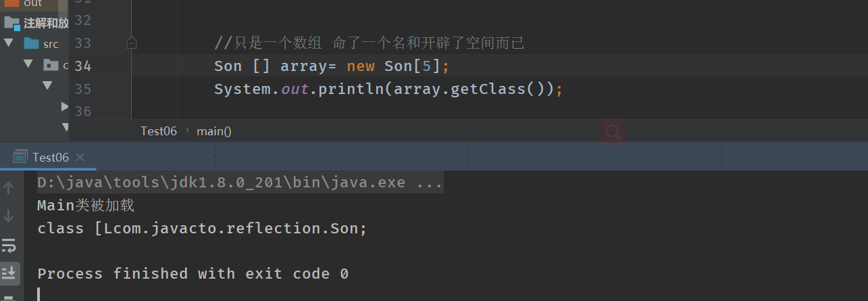868x301 pixels.
Task: Expand the collapsed node level with line 36
Action: (65, 106)
